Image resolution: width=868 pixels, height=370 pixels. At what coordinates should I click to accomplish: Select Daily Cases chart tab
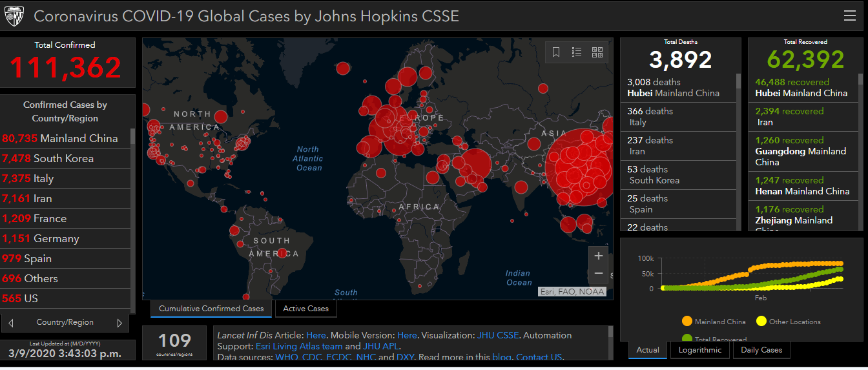[x=761, y=350]
